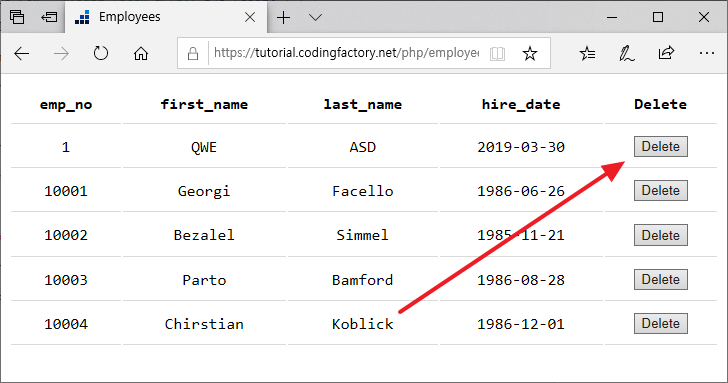View site security lock icon
This screenshot has width=728, height=383.
pyautogui.click(x=193, y=54)
